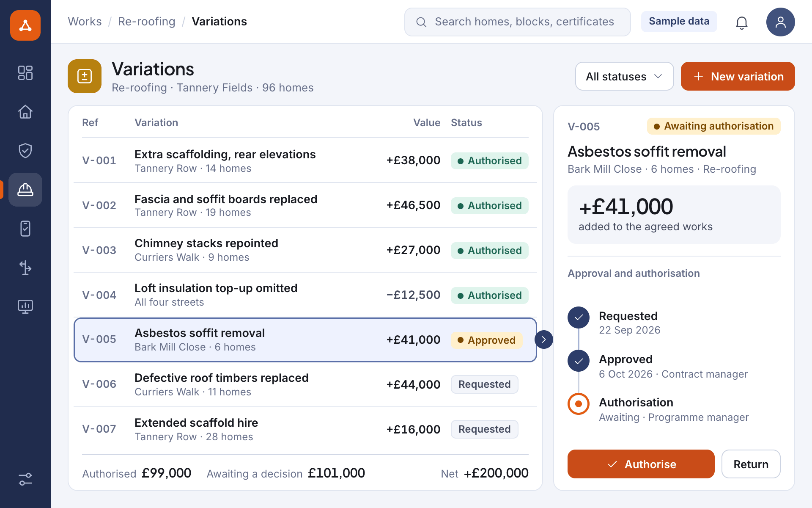This screenshot has height=508, width=812.
Task: Click the Variations plus-minus page icon
Action: point(85,76)
